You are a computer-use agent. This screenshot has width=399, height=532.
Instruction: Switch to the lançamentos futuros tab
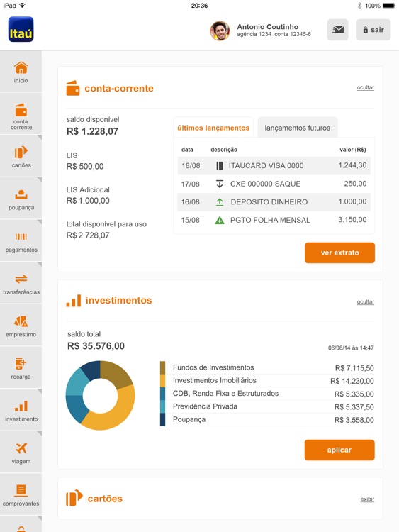[x=297, y=128]
